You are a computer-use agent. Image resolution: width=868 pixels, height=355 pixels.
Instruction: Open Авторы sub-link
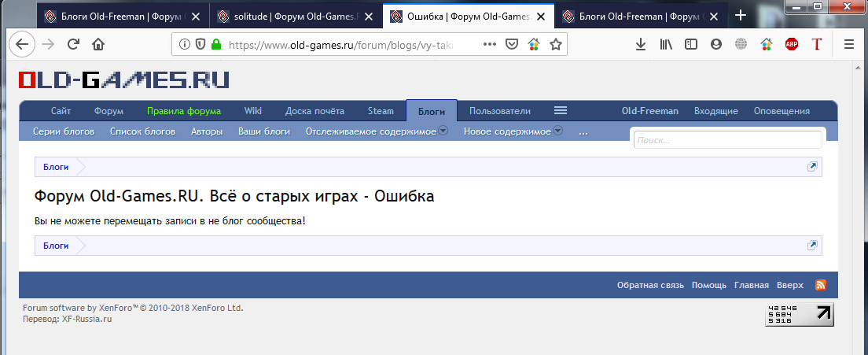click(x=207, y=131)
